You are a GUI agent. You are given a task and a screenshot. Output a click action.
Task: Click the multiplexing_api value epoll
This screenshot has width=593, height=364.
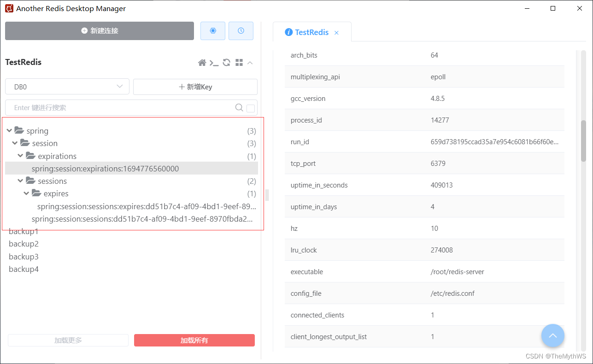[438, 77]
